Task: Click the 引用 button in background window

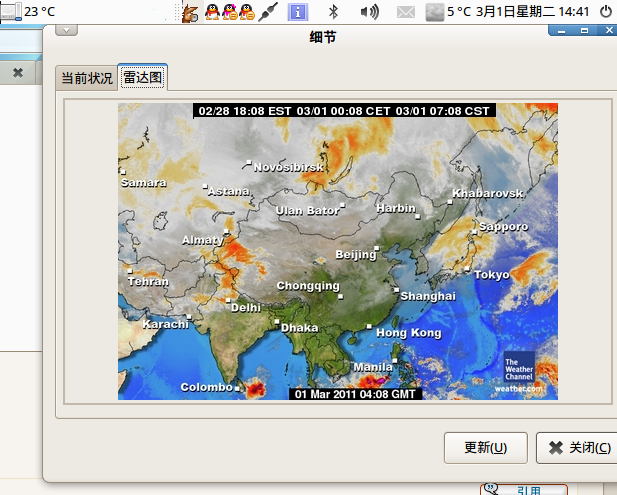Action: (x=523, y=490)
